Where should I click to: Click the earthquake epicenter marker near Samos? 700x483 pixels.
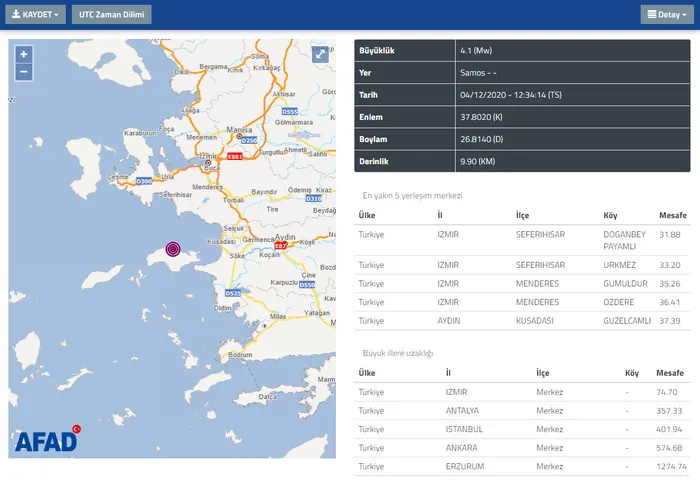(x=173, y=249)
